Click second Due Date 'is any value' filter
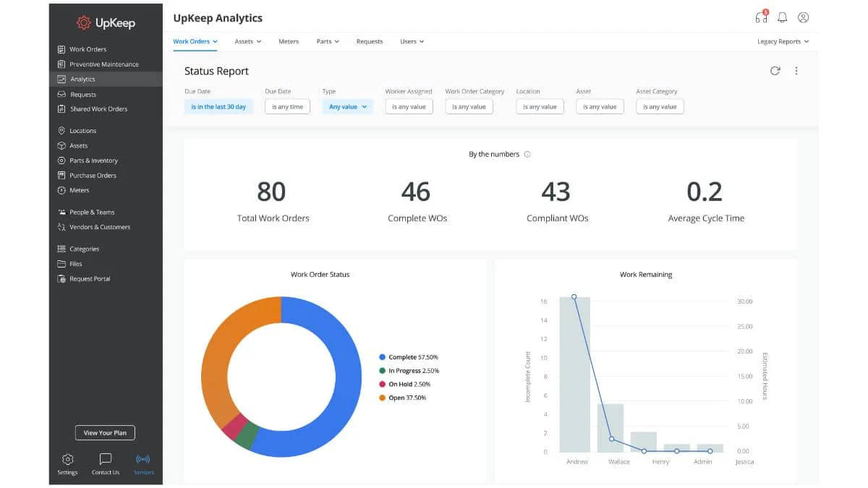 point(288,106)
